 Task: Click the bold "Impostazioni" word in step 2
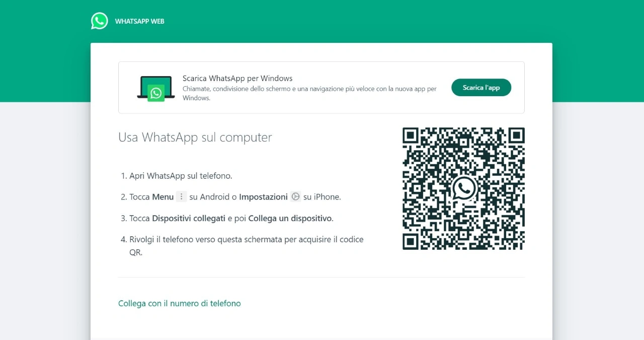(x=263, y=197)
